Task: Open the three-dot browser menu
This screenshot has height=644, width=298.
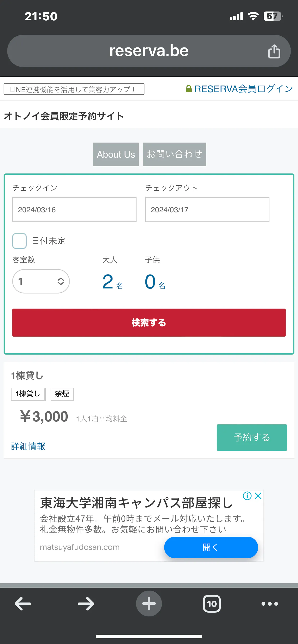Action: coord(269,604)
